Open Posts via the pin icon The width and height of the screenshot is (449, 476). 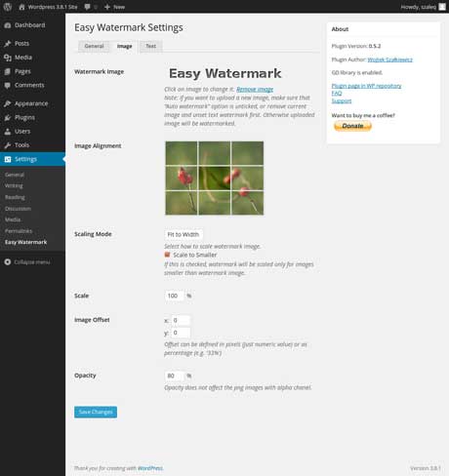click(x=8, y=44)
